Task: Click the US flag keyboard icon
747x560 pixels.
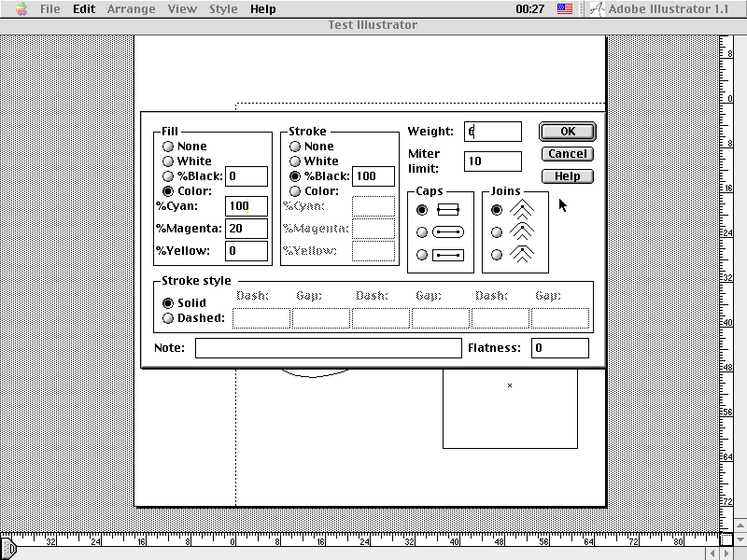Action: tap(565, 9)
